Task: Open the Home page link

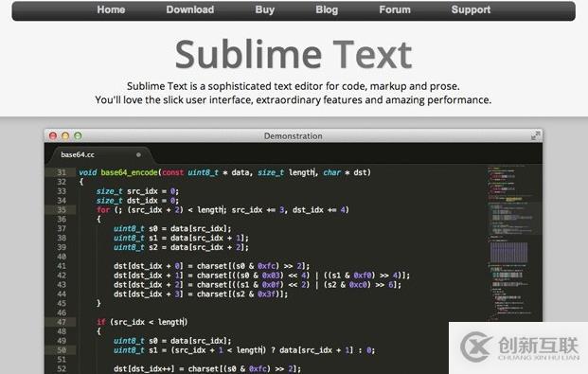Action: click(x=111, y=9)
